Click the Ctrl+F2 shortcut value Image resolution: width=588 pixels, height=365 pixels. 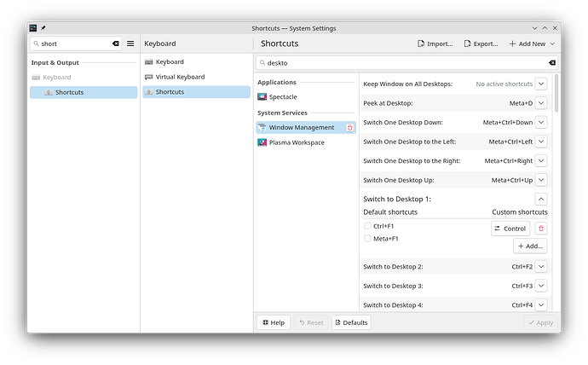522,267
